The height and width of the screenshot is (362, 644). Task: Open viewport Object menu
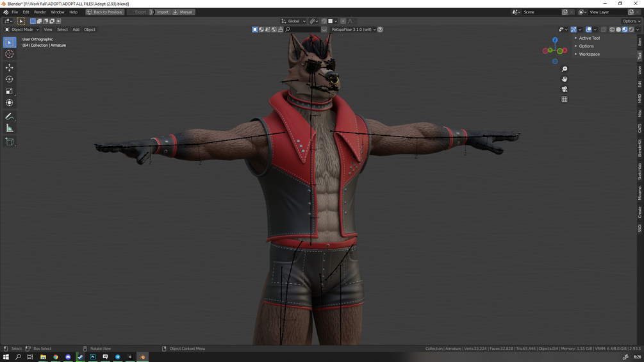(90, 29)
